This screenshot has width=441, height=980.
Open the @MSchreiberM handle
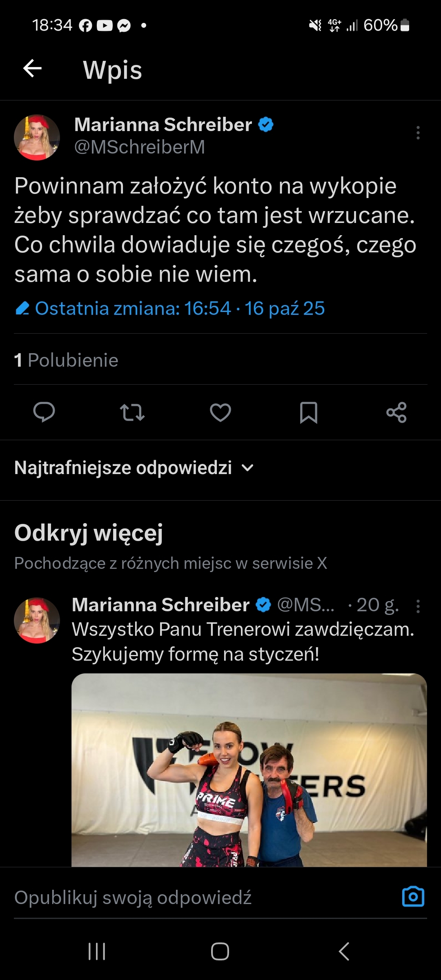coord(140,147)
